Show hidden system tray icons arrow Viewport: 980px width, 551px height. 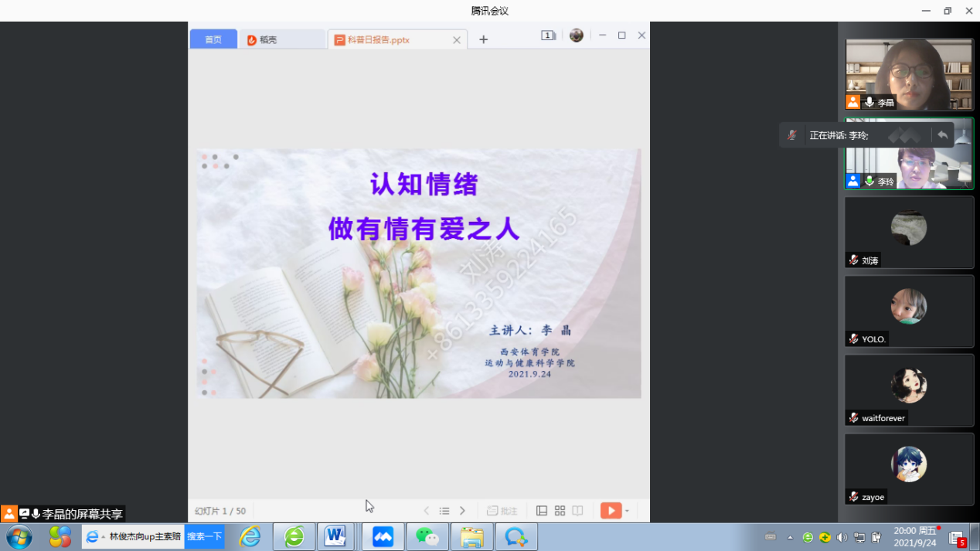tap(790, 537)
